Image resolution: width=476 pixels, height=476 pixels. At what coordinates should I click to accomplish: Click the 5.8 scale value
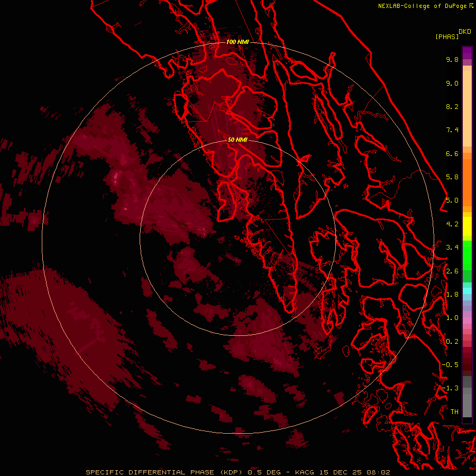(452, 177)
